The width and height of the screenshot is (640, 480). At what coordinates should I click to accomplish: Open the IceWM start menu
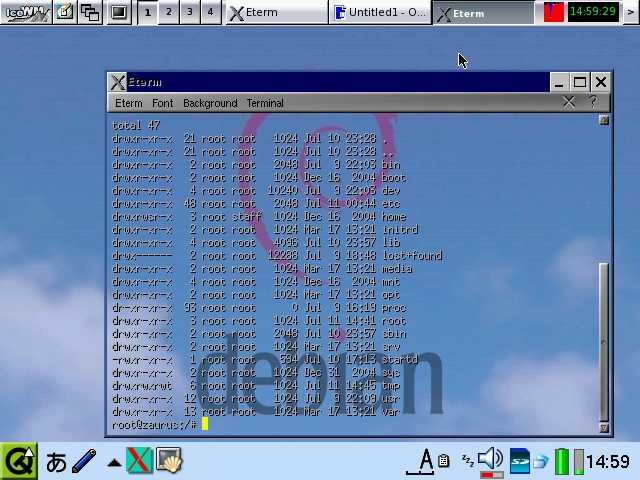(x=25, y=12)
